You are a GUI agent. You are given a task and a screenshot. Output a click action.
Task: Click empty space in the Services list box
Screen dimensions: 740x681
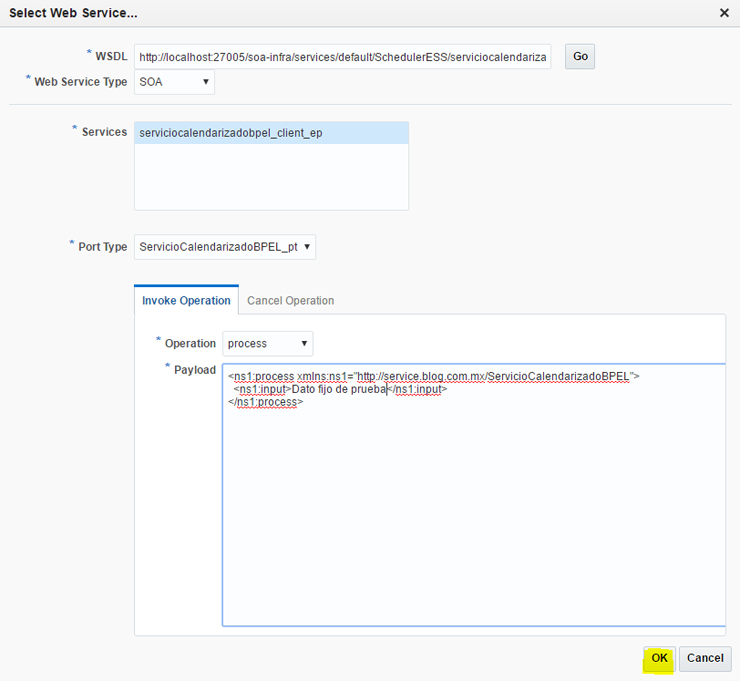271,180
